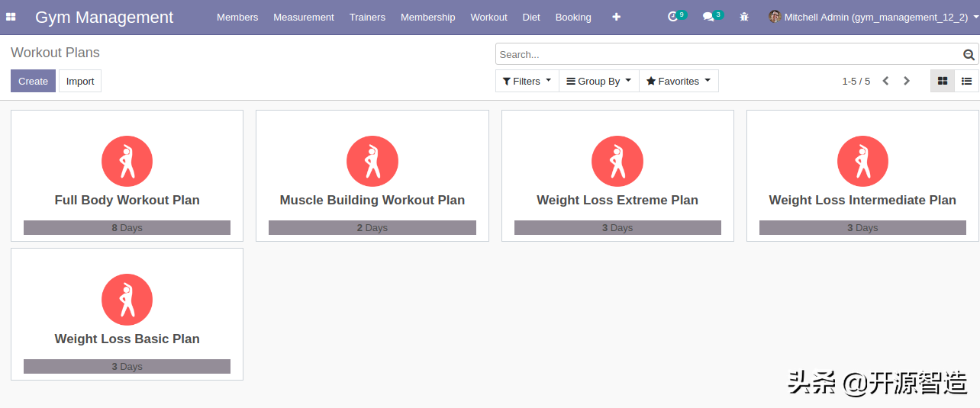Click the 8 Days bar on Full Body plan

pyautogui.click(x=127, y=227)
